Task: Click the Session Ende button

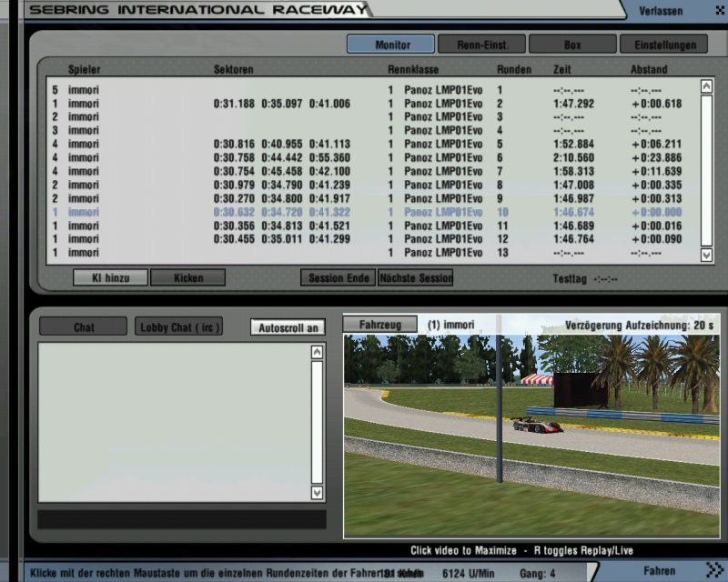Action: click(x=339, y=278)
